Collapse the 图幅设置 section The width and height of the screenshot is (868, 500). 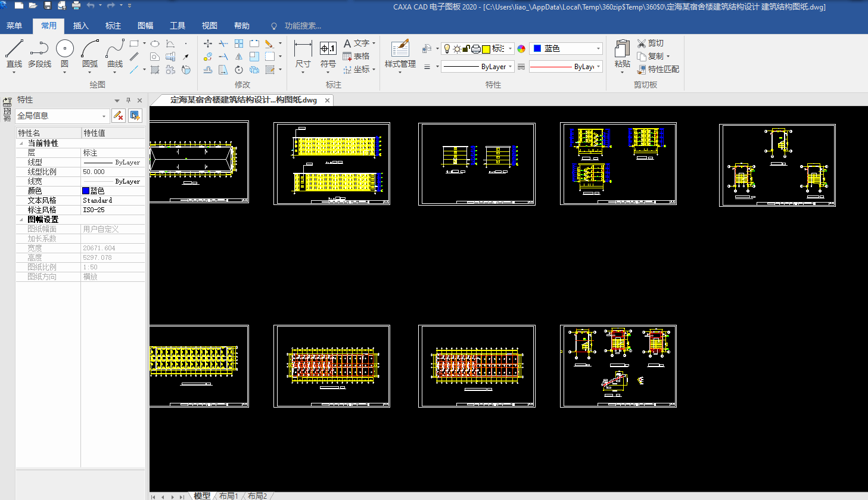pos(21,219)
